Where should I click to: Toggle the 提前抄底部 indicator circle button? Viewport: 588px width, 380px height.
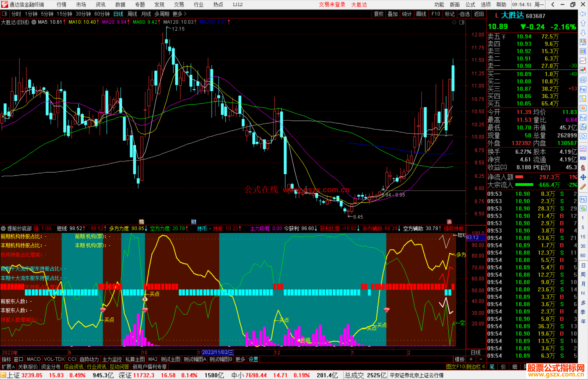[x=4, y=229]
